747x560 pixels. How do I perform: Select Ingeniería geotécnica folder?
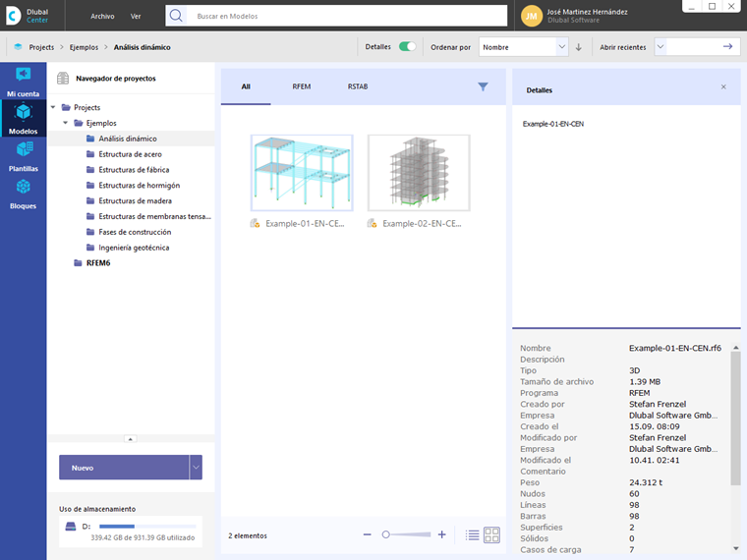[134, 248]
